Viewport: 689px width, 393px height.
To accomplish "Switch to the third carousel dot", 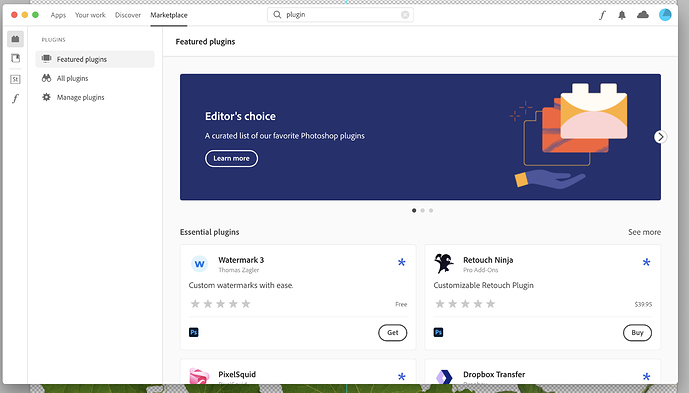I will [x=431, y=211].
